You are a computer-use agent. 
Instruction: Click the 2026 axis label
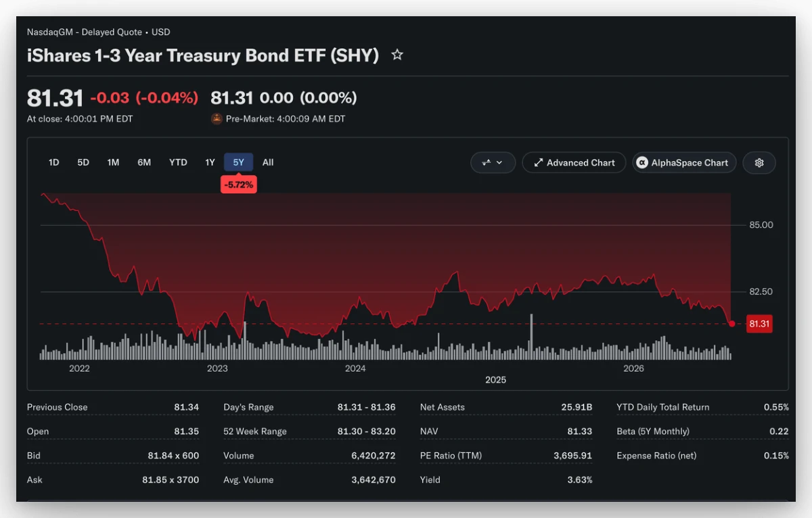pyautogui.click(x=633, y=369)
